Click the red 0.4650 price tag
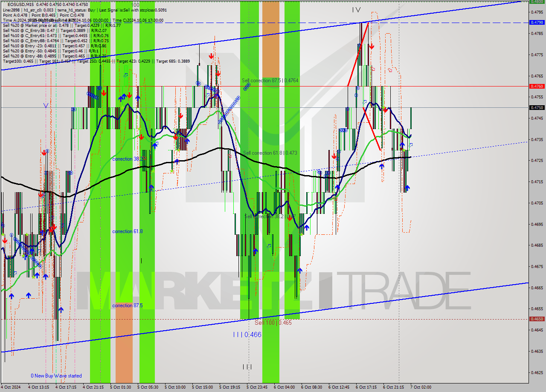The width and height of the screenshot is (546, 392). (536, 319)
